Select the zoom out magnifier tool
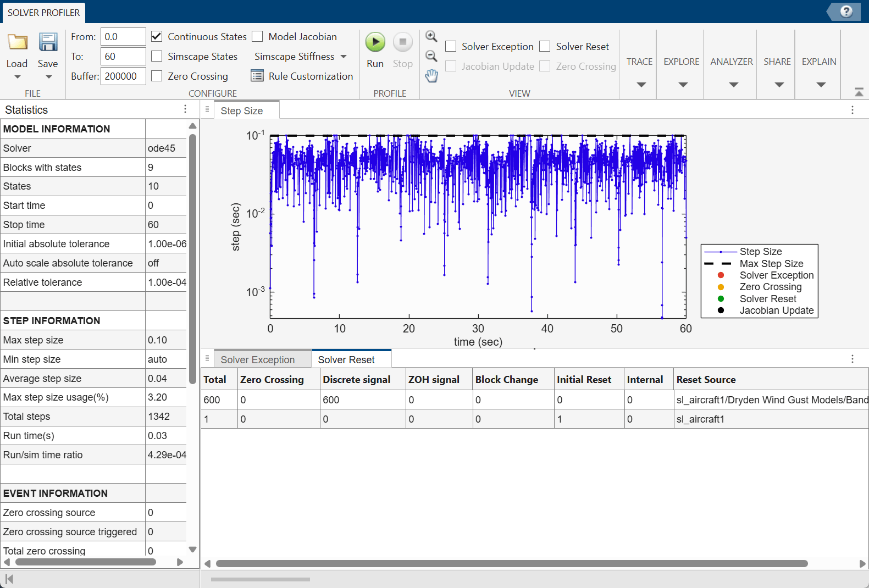Viewport: 869px width, 588px height. tap(431, 56)
